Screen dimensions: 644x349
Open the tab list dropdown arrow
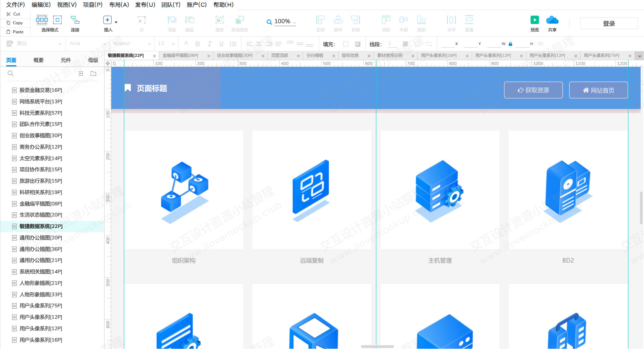point(640,56)
